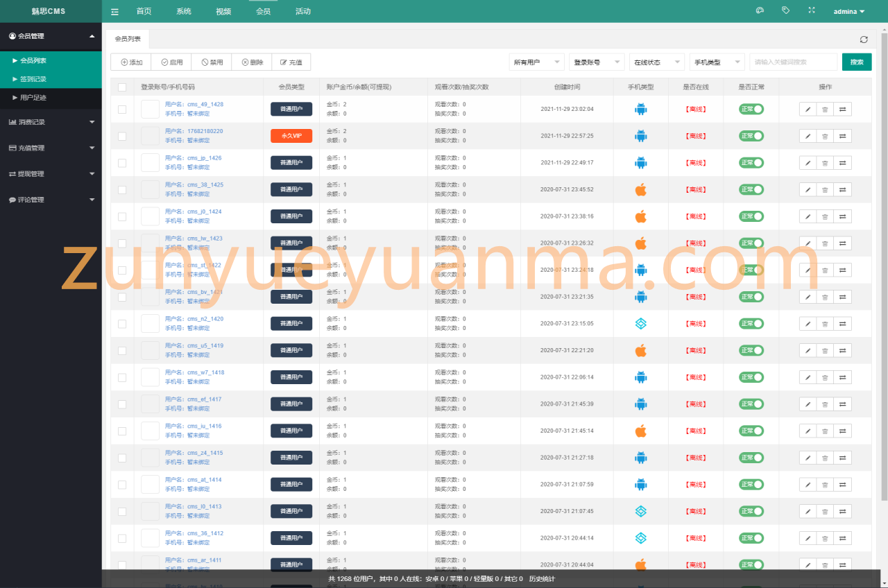Toggle 正常 switch for cms_38_1425

pos(751,189)
